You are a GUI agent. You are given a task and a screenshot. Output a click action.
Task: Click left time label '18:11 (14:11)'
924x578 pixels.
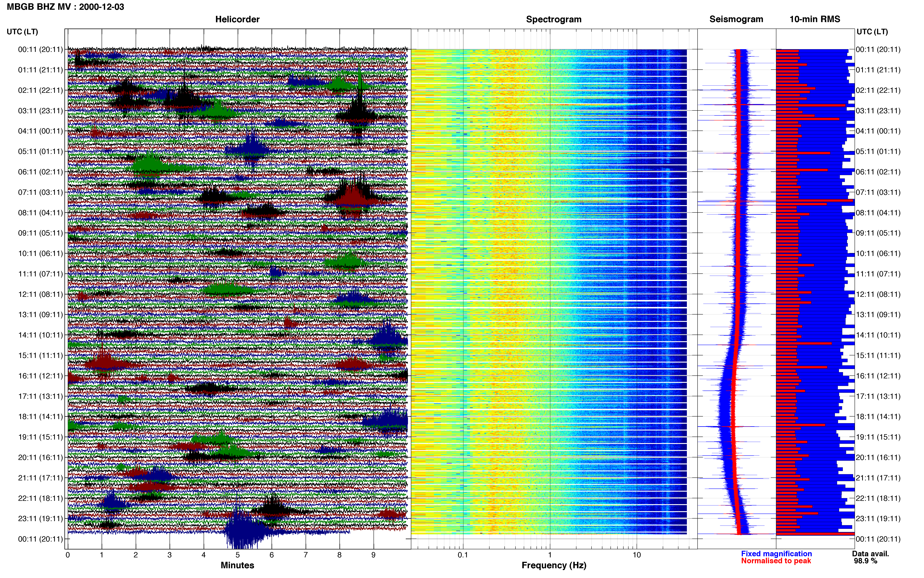pos(41,417)
